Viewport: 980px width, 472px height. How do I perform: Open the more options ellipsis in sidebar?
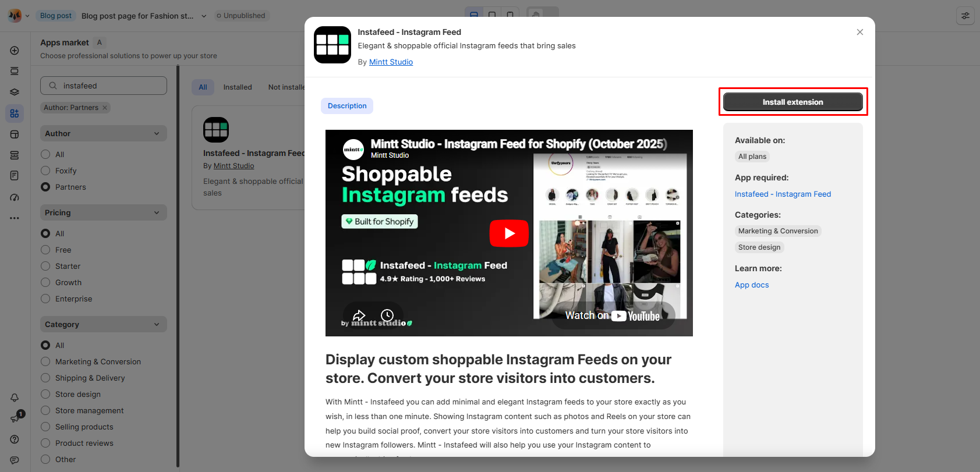tap(15, 218)
